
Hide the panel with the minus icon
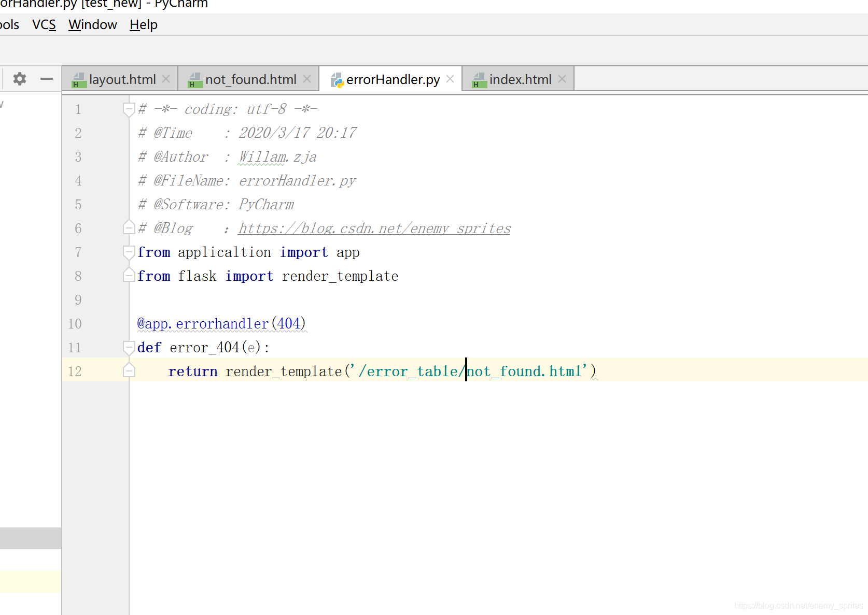point(47,79)
